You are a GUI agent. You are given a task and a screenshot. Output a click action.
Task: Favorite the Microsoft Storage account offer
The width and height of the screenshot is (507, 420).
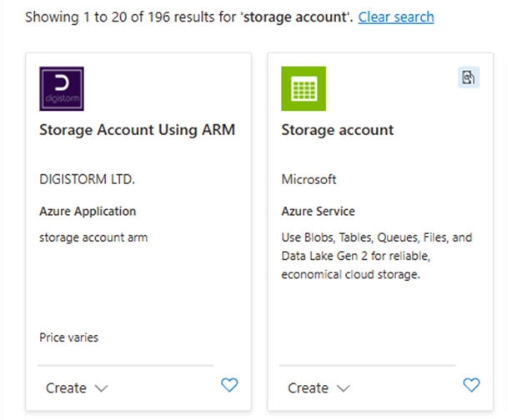(471, 385)
